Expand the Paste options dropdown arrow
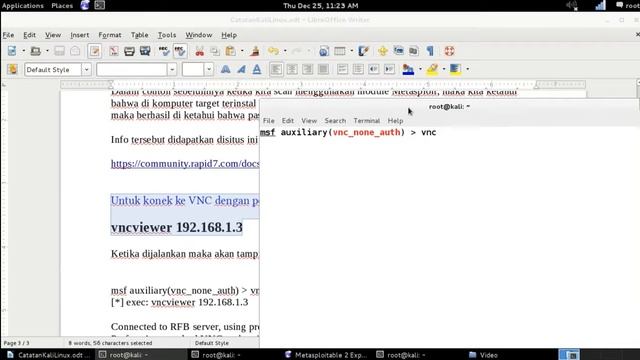This screenshot has height=360, width=640. click(x=242, y=51)
